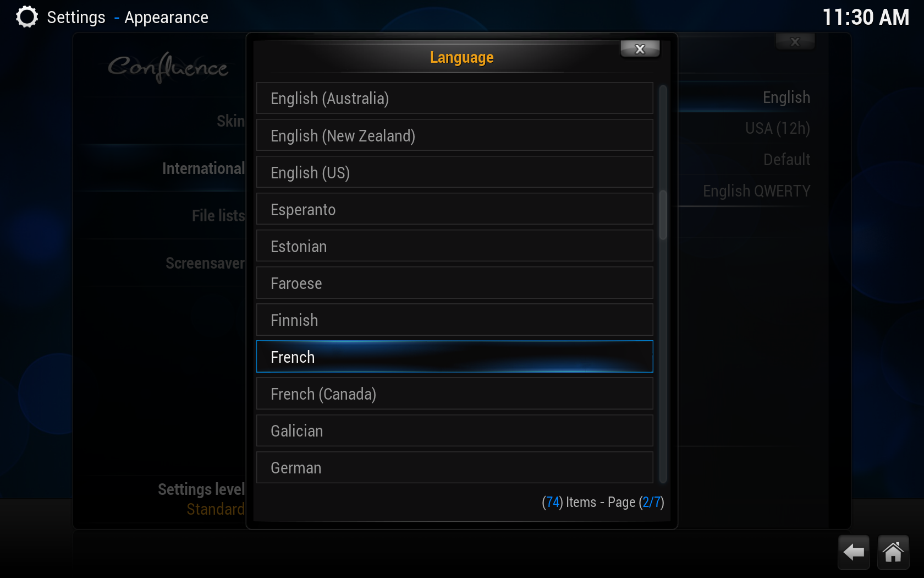The width and height of the screenshot is (924, 578).
Task: Choose English (Australia) from list
Action: point(455,99)
